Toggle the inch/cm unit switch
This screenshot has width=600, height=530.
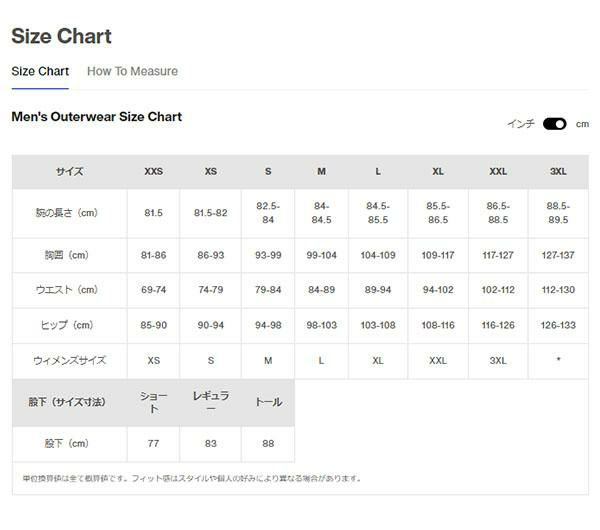point(554,124)
